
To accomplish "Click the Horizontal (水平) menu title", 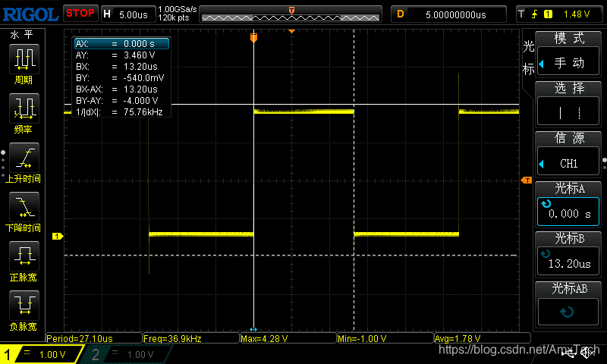I will point(22,35).
